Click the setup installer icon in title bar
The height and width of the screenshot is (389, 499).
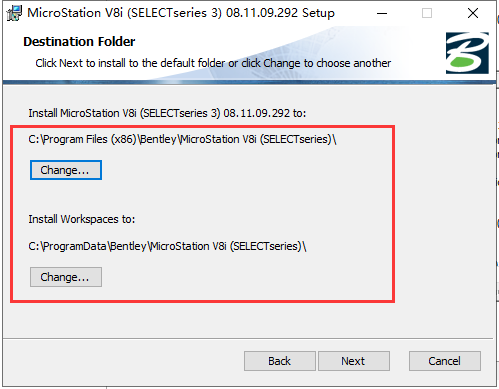pos(14,13)
